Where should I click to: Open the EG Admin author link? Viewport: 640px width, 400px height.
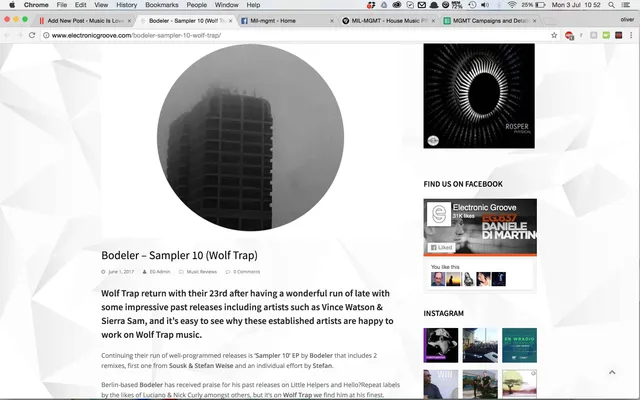coord(160,272)
